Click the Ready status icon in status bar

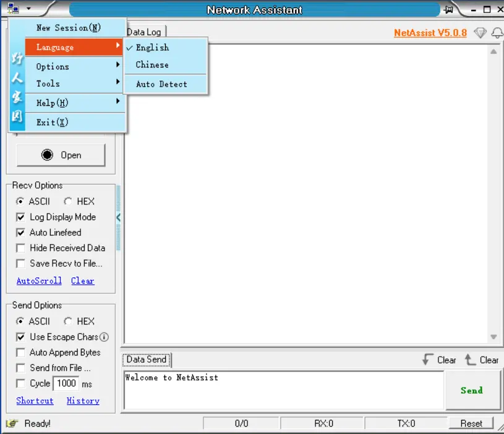point(12,423)
